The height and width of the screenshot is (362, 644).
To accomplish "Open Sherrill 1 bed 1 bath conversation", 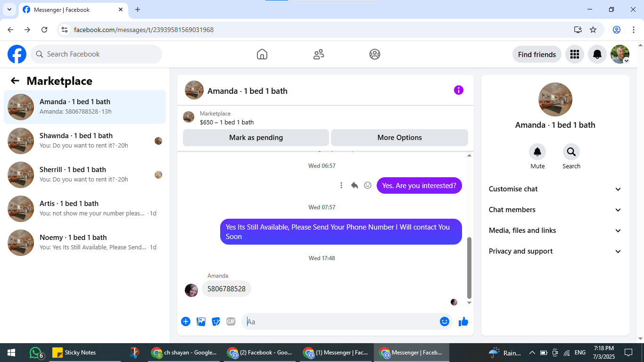I will 85,175.
